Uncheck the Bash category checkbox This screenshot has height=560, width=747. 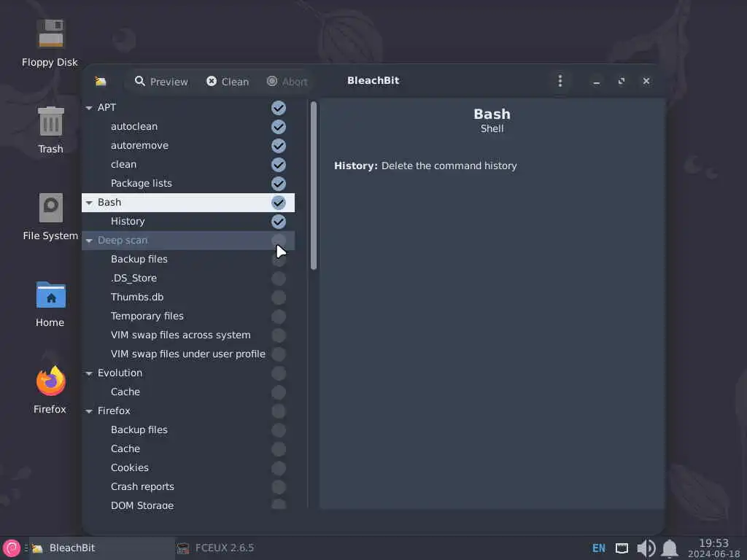279,203
